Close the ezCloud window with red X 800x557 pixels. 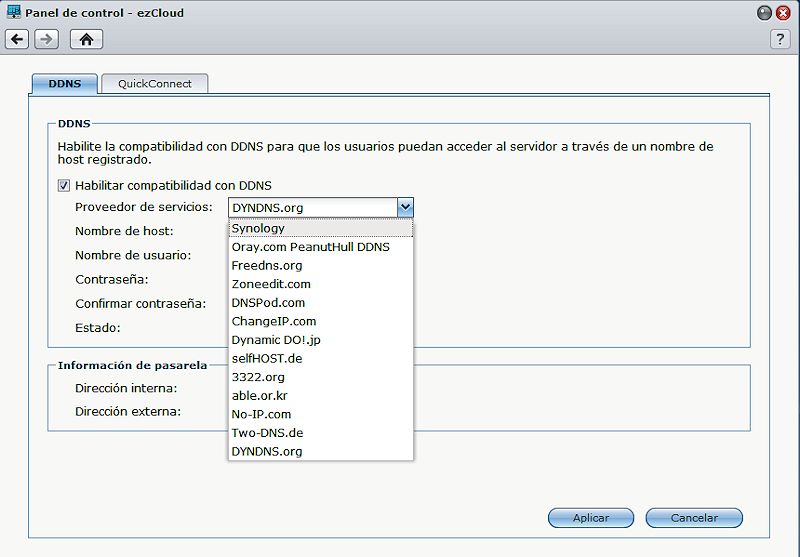coord(783,13)
